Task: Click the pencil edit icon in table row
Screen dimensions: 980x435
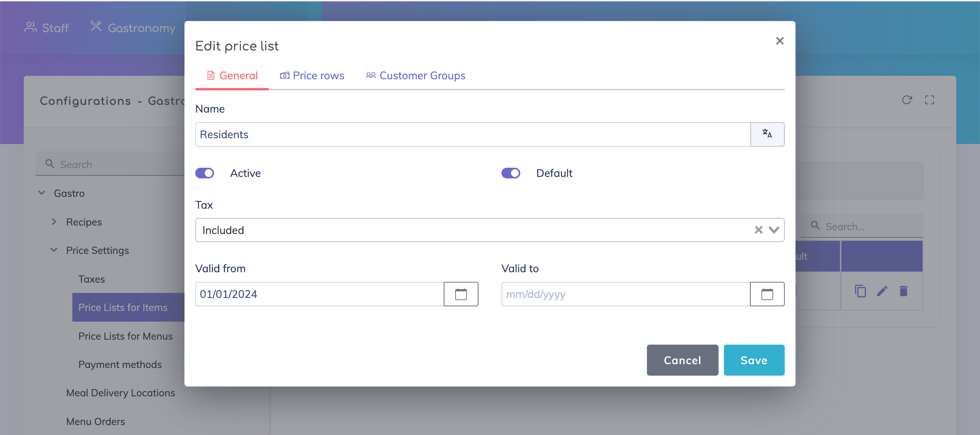Action: (882, 291)
